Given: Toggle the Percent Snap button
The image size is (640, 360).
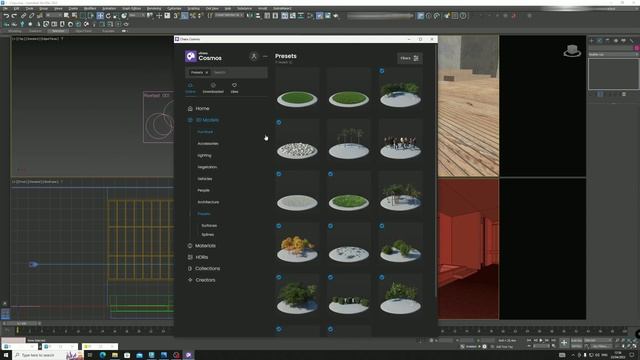Looking at the screenshot, I should click(x=193, y=16).
